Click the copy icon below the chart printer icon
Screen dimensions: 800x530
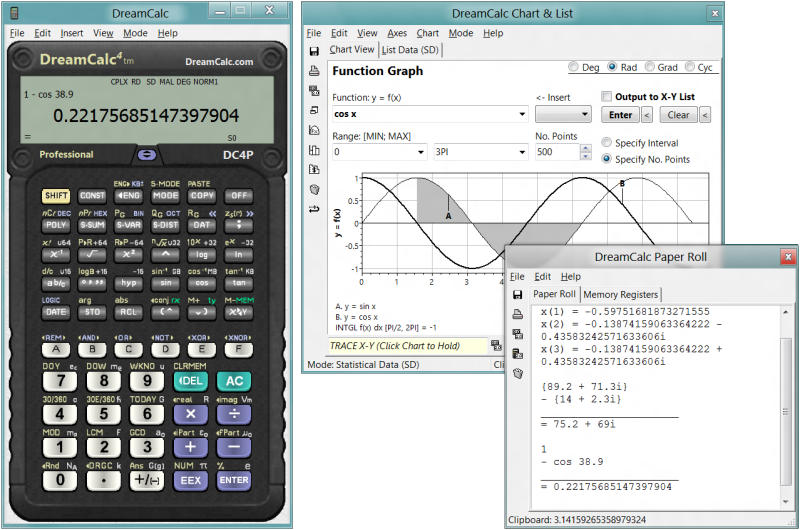point(314,91)
